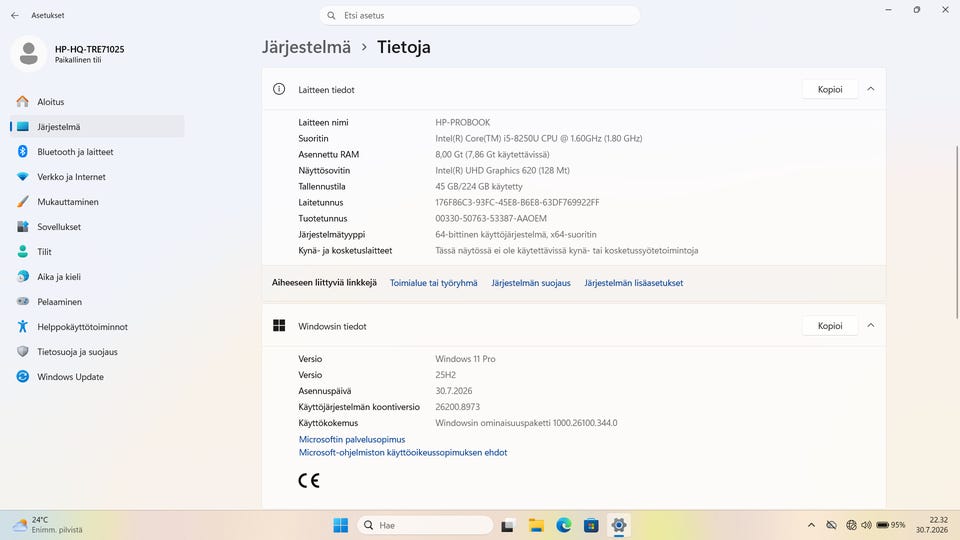Open Sovellukset settings page
The width and height of the screenshot is (960, 540).
pos(97,227)
